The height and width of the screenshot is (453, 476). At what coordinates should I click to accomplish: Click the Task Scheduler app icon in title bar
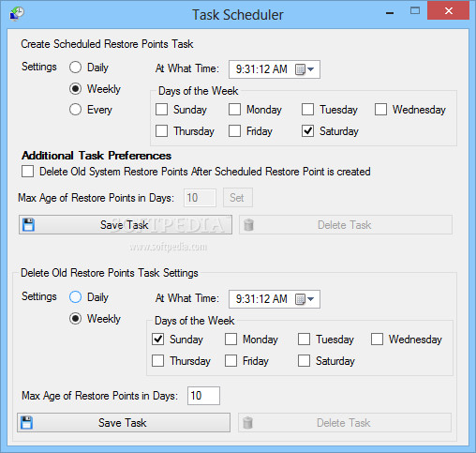coord(17,14)
